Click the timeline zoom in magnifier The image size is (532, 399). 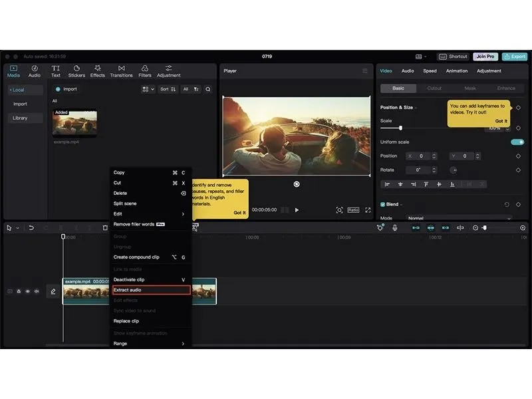[523, 227]
